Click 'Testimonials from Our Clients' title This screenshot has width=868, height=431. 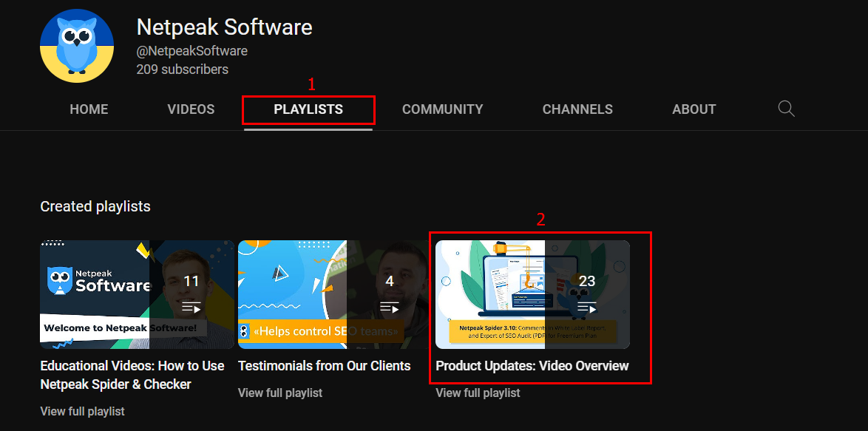pyautogui.click(x=324, y=366)
